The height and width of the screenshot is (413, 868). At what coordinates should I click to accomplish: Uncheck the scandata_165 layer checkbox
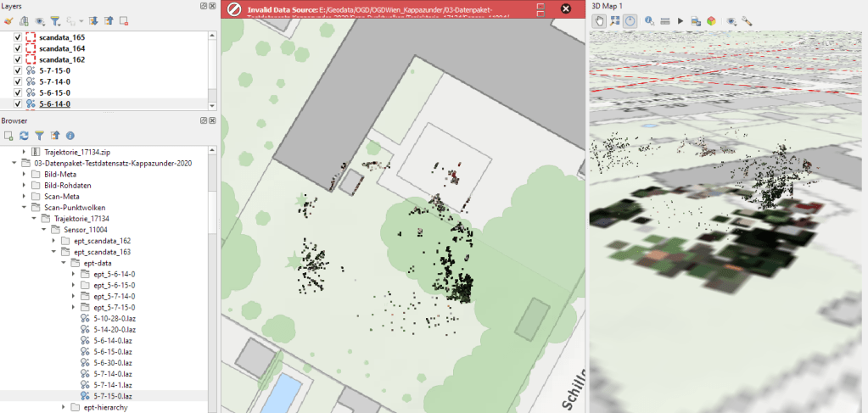19,38
